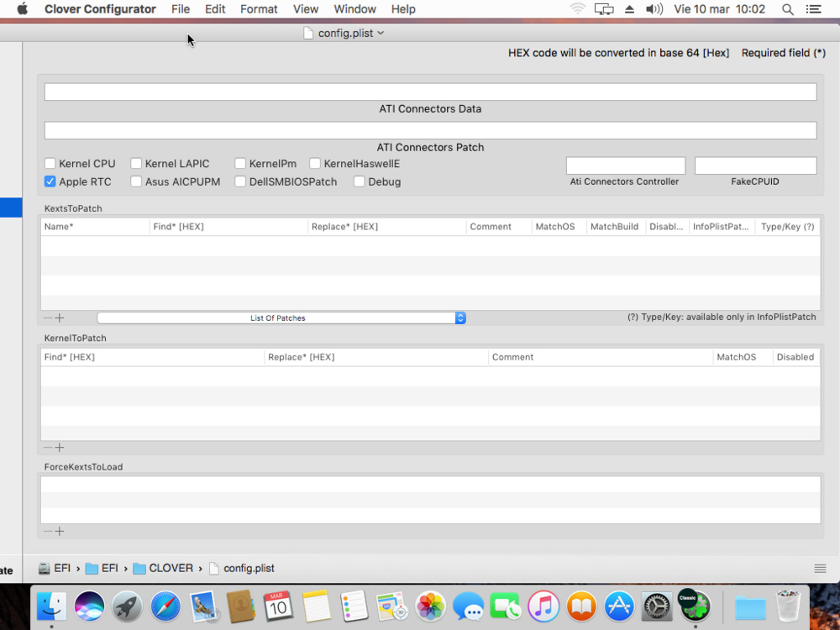Add a ForceKextsToLoad entry
Image resolution: width=840 pixels, height=630 pixels.
click(60, 531)
